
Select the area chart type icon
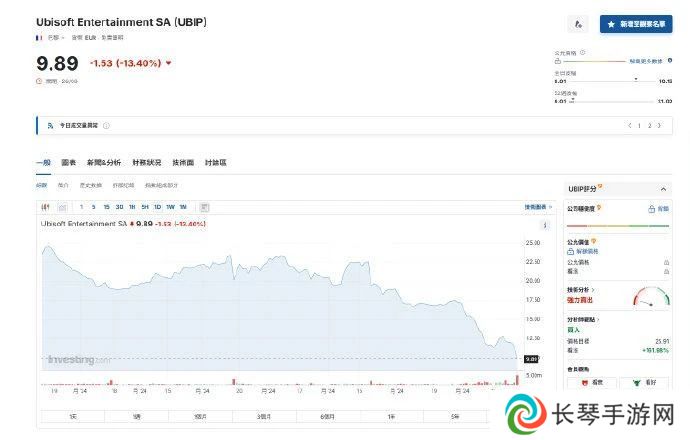(x=62, y=207)
